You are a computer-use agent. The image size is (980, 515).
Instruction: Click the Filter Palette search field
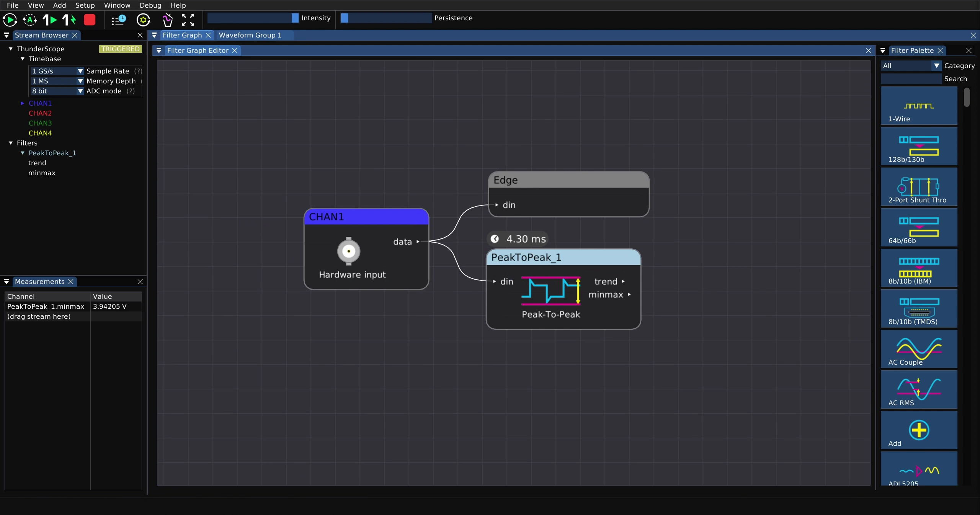coord(911,79)
